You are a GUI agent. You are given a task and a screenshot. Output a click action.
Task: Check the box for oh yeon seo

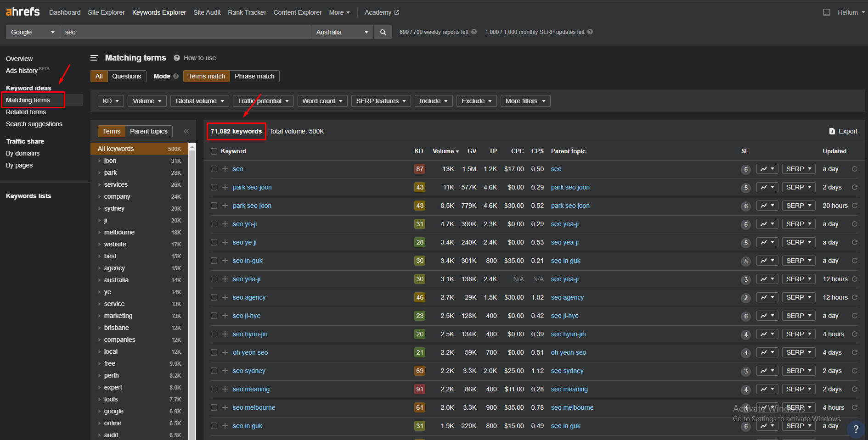(x=214, y=352)
